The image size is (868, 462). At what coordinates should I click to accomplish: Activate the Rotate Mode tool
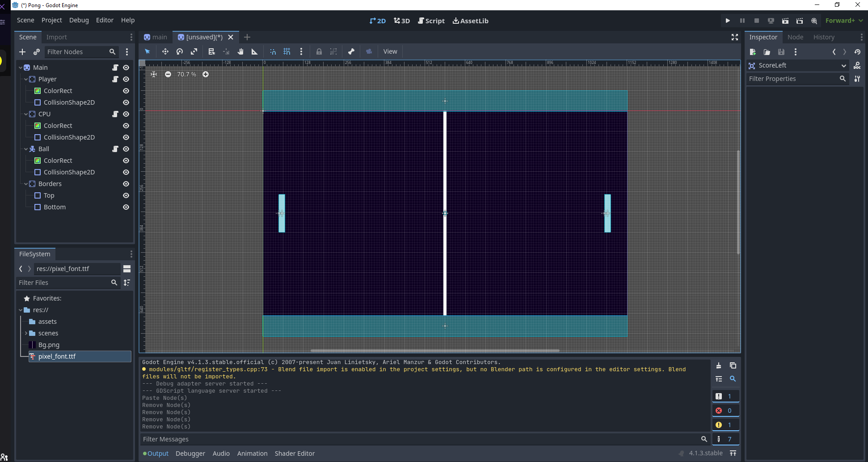coord(180,51)
